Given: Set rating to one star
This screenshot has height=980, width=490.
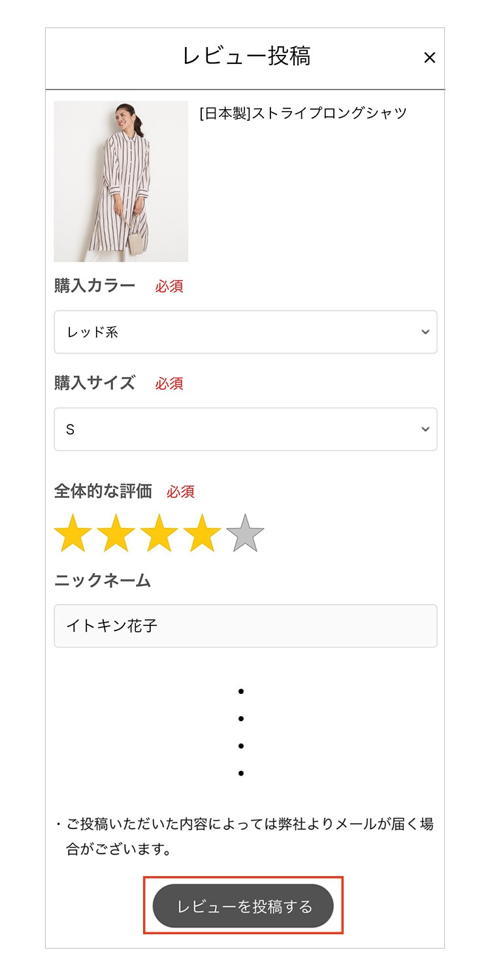Looking at the screenshot, I should (x=73, y=533).
